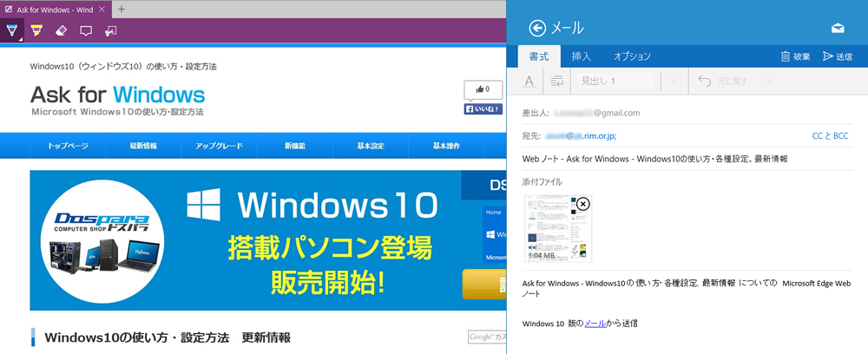The height and width of the screenshot is (354, 868).
Task: Click Windows10の使い方・設定方法 更新情報 heading
Action: [x=168, y=338]
